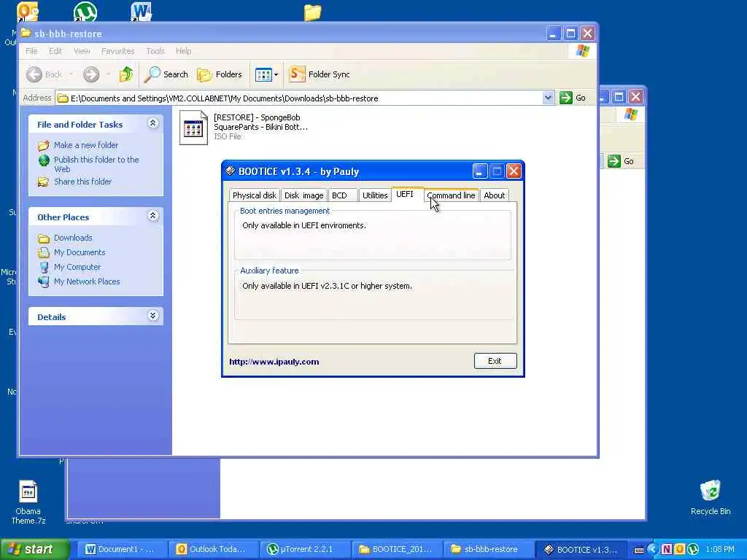Toggle the Folders pane button
Screen dimensions: 747x560
220,74
